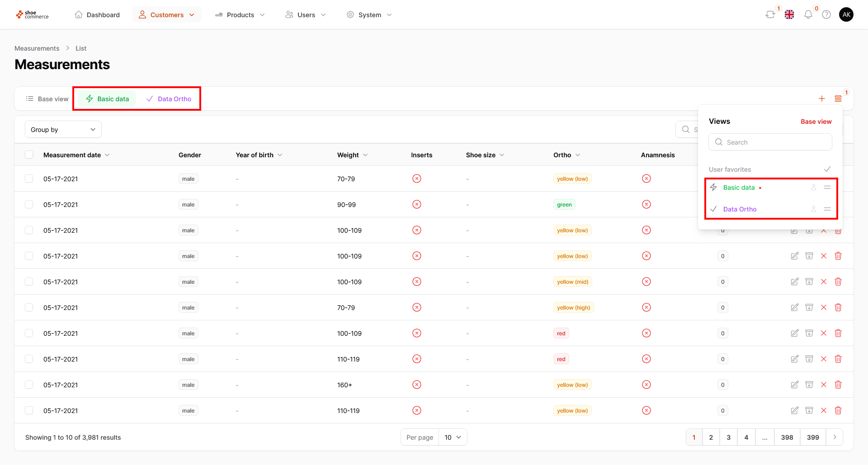Go to page 399
The image size is (868, 465).
click(813, 437)
